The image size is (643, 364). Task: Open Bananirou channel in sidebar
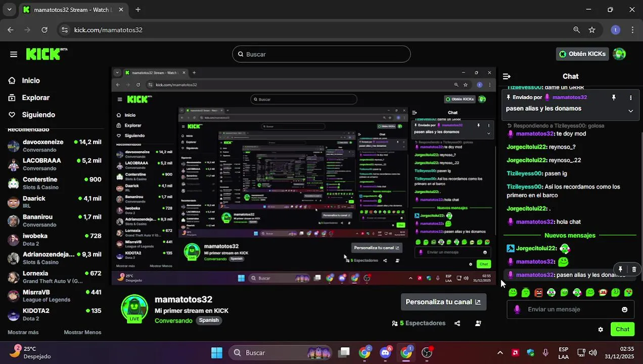tap(56, 220)
